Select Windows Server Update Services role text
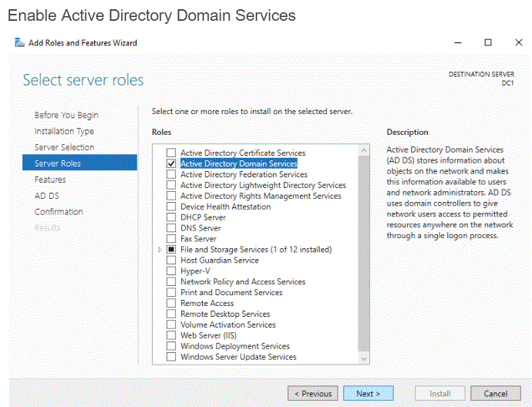This screenshot has height=407, width=532. coord(238,357)
